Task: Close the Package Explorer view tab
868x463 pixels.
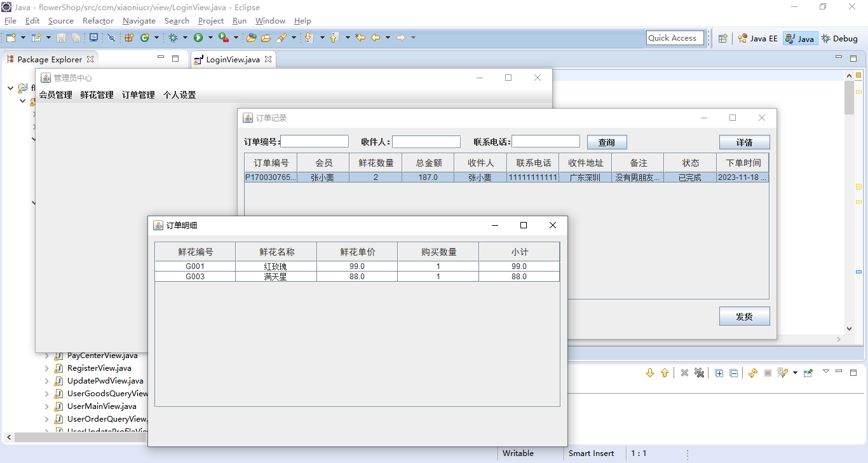Action: click(x=90, y=59)
